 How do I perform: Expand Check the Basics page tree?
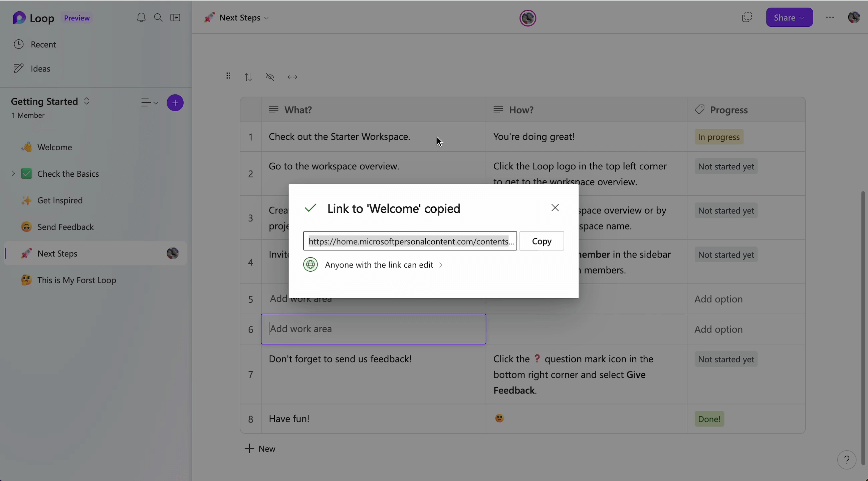click(13, 174)
